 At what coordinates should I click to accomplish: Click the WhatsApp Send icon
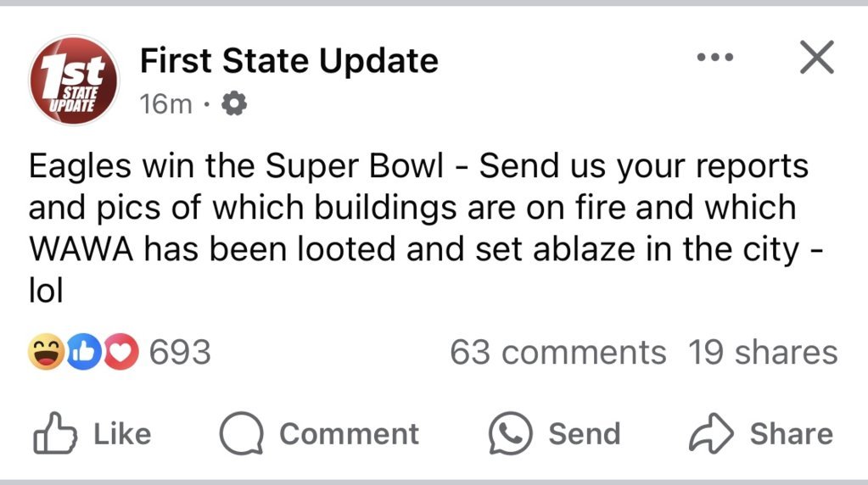[511, 433]
